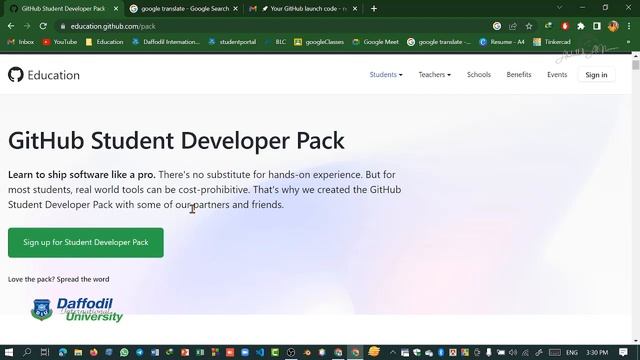This screenshot has width=640, height=360.
Task: Open the Google Meet bookmark
Action: click(x=376, y=42)
